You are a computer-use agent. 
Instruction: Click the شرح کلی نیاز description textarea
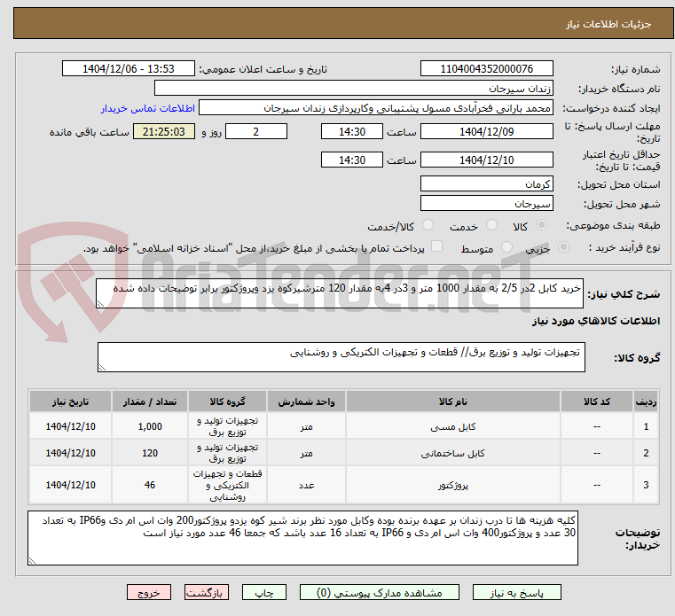pyautogui.click(x=340, y=293)
